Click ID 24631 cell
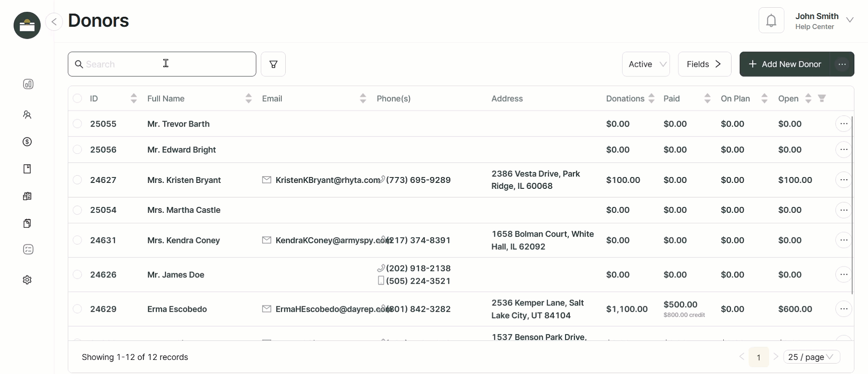 [103, 240]
